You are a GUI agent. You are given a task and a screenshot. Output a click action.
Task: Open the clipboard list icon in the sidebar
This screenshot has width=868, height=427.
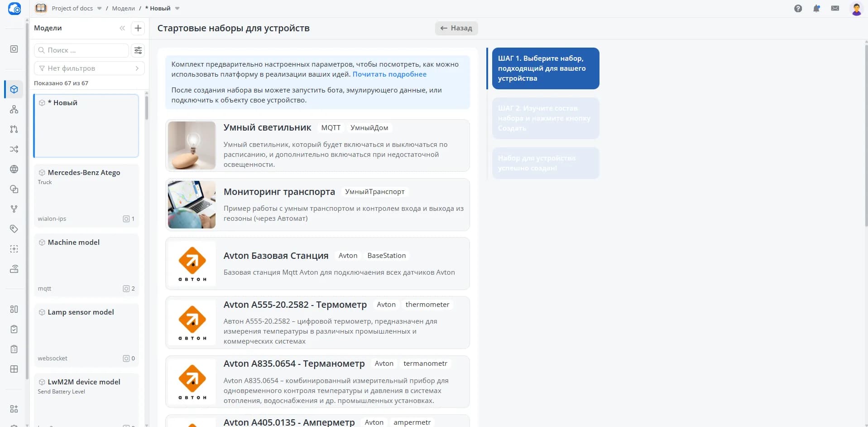tap(14, 349)
